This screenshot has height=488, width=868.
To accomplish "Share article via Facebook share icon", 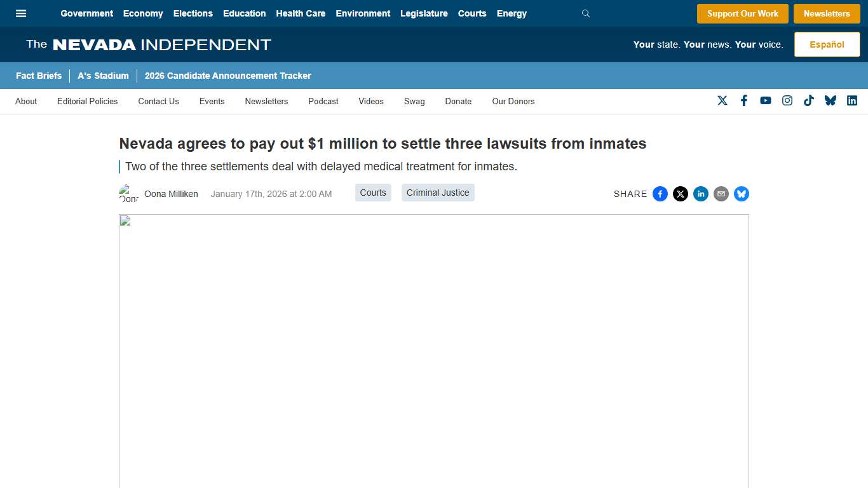I will pos(660,194).
